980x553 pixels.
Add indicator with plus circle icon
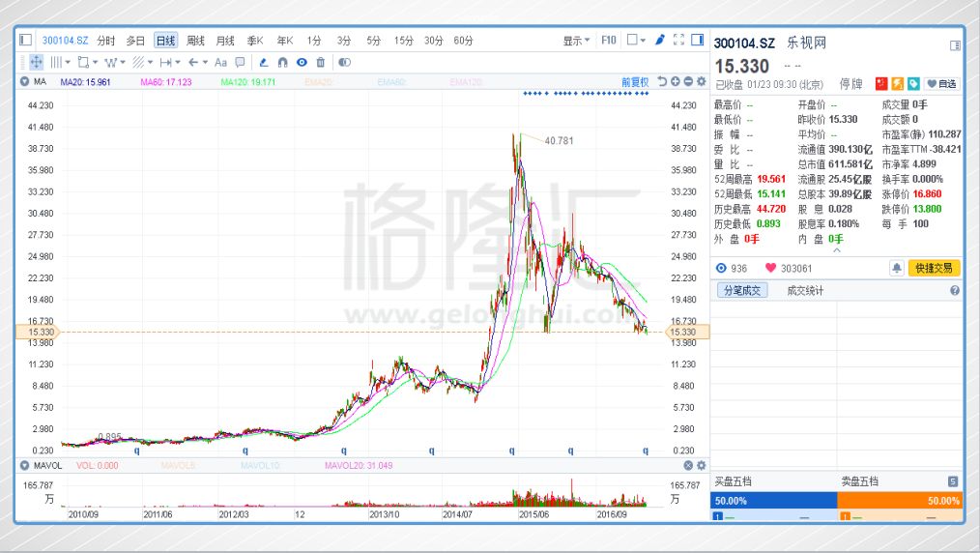(x=675, y=81)
